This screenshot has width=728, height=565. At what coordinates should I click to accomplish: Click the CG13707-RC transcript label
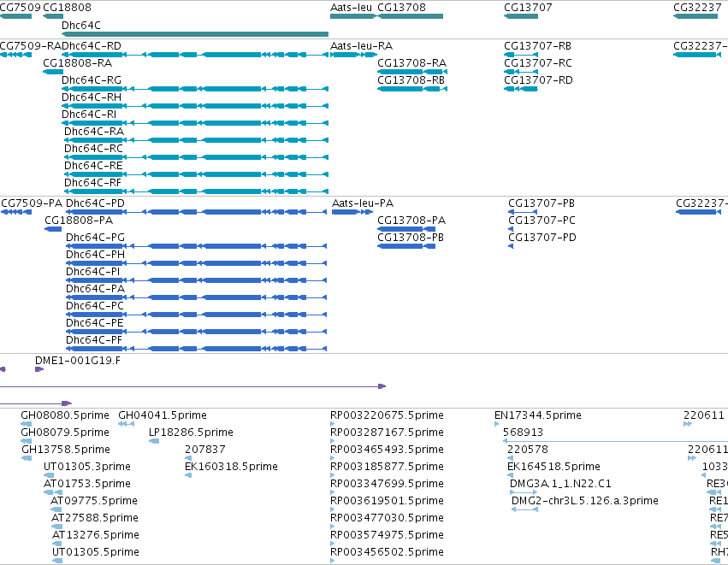coord(538,63)
